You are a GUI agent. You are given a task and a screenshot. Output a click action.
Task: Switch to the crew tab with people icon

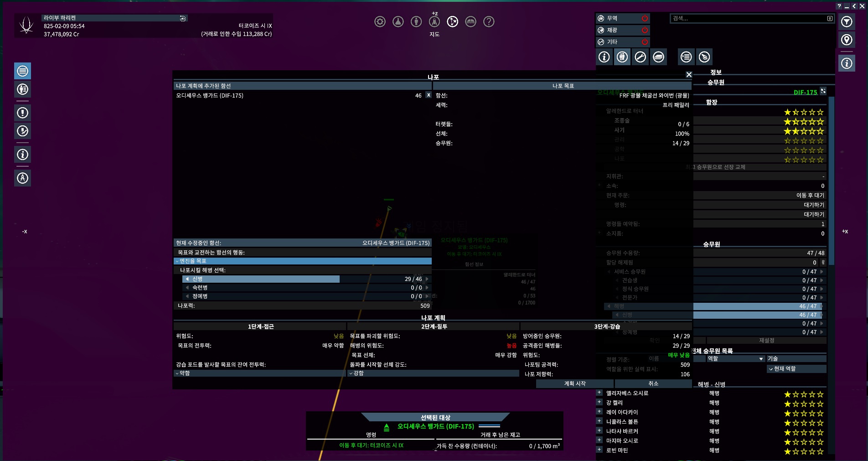(622, 57)
